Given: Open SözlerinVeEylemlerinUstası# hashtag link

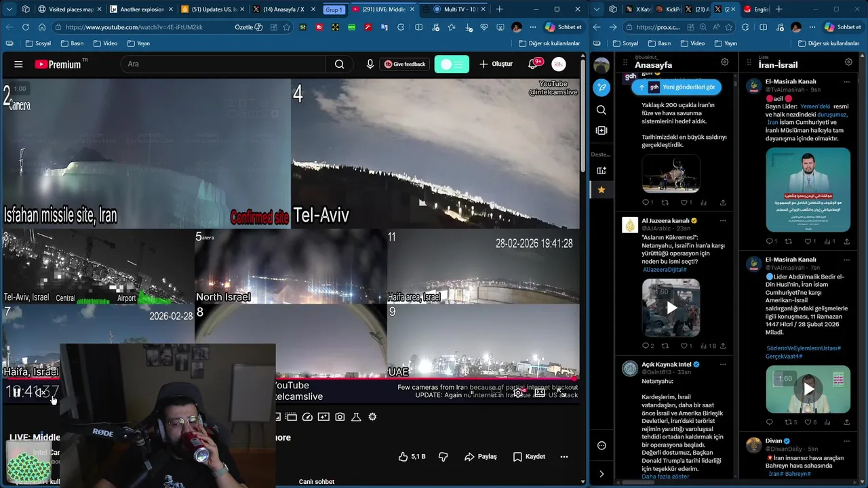Looking at the screenshot, I should coord(804,348).
